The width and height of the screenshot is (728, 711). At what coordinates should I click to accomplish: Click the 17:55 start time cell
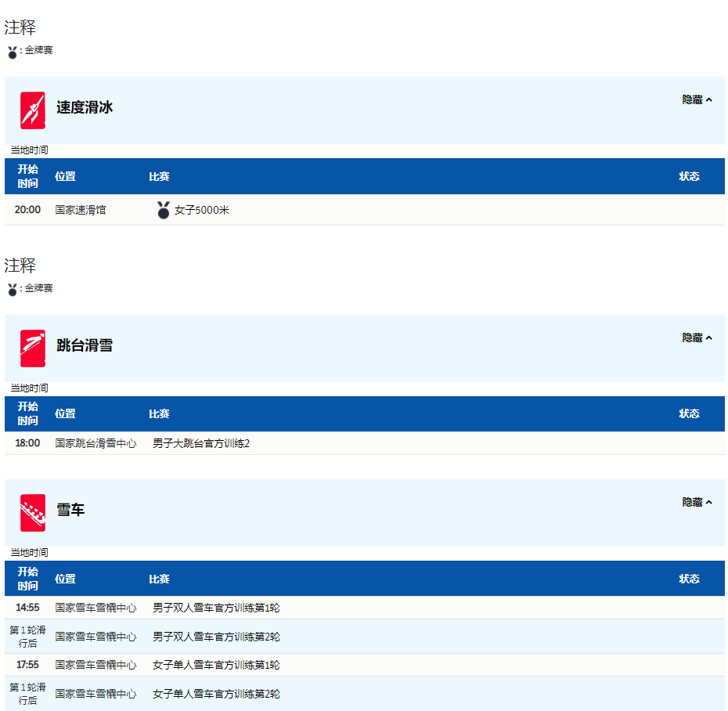(27, 665)
